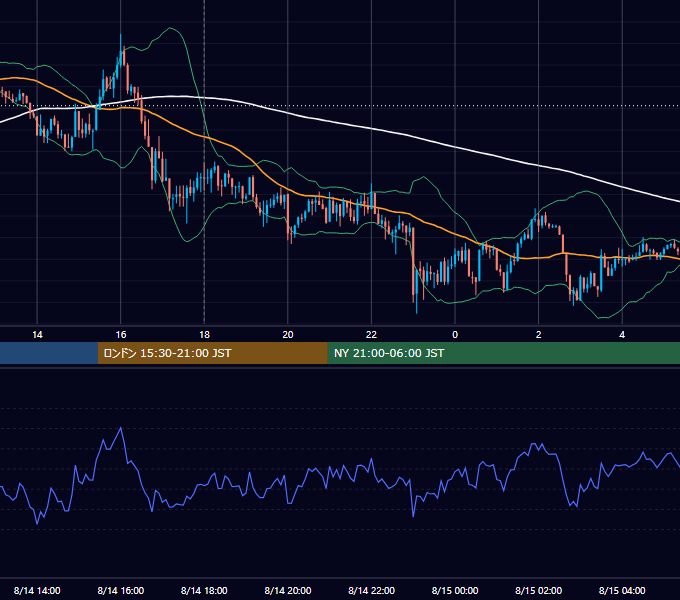Screen dimensions: 680x600
Task: Click the hour label 18 on price chart axis
Action: 204,334
